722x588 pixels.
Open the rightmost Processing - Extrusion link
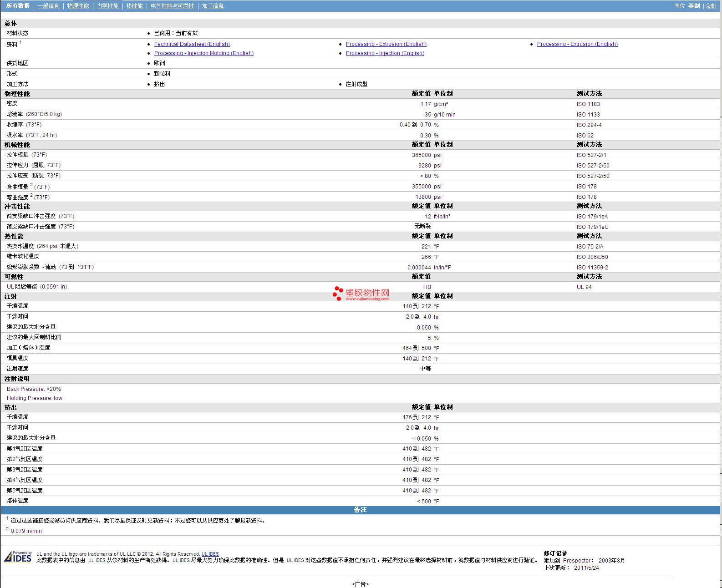pos(577,44)
